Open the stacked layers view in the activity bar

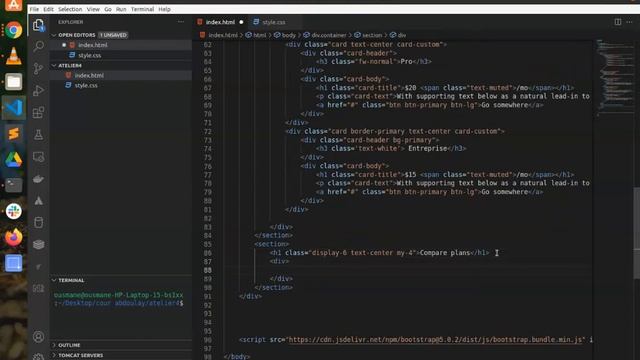tap(38, 244)
